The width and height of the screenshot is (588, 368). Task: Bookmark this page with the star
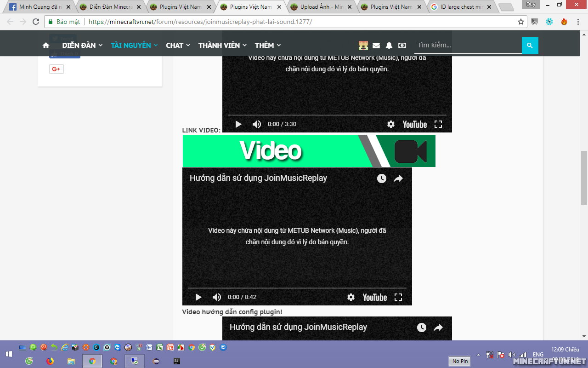pos(521,22)
